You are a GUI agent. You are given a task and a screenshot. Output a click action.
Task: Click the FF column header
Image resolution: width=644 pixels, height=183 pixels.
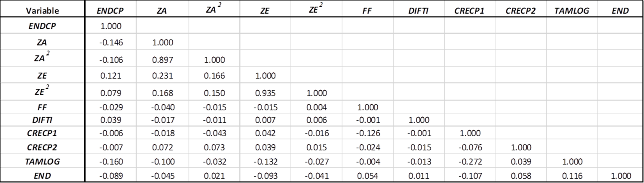[367, 11]
